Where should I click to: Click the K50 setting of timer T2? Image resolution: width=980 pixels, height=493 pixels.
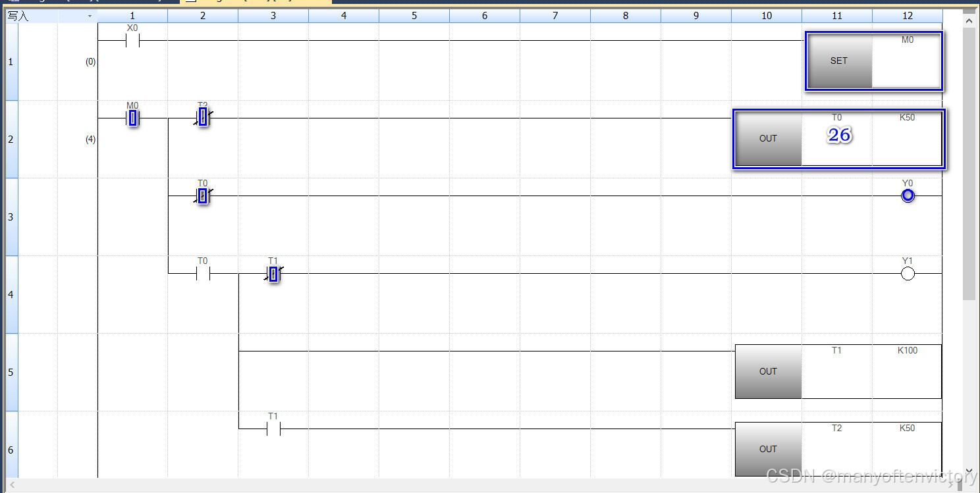click(x=908, y=428)
